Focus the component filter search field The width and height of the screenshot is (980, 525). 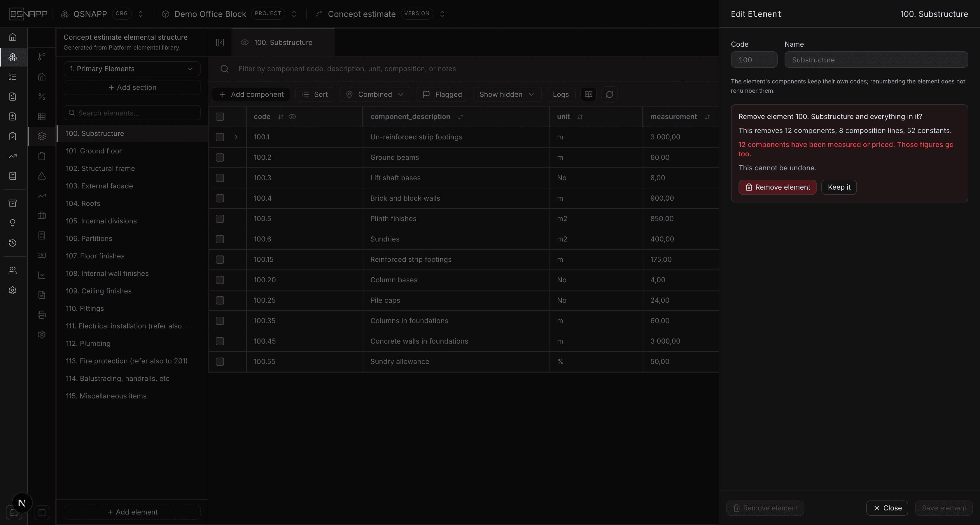click(x=464, y=69)
